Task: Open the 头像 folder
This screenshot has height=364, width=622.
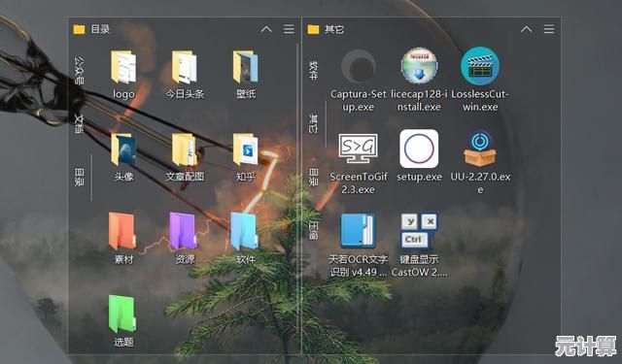Action: 123,157
